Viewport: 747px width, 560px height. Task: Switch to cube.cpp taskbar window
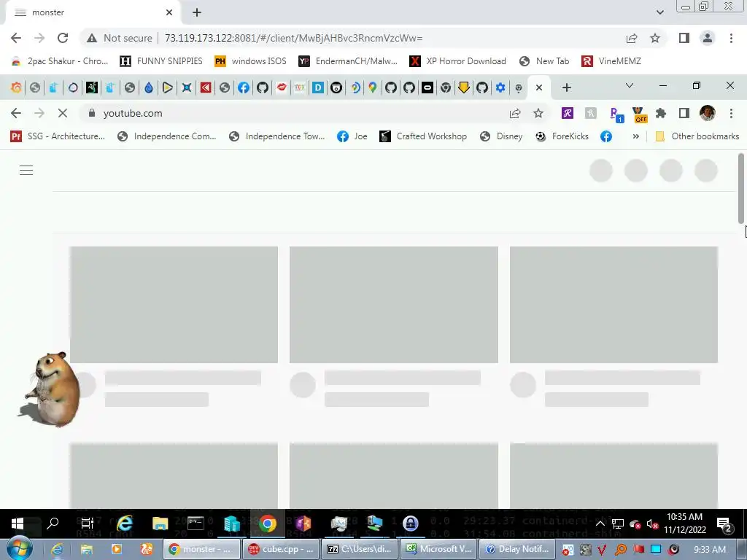pos(281,549)
